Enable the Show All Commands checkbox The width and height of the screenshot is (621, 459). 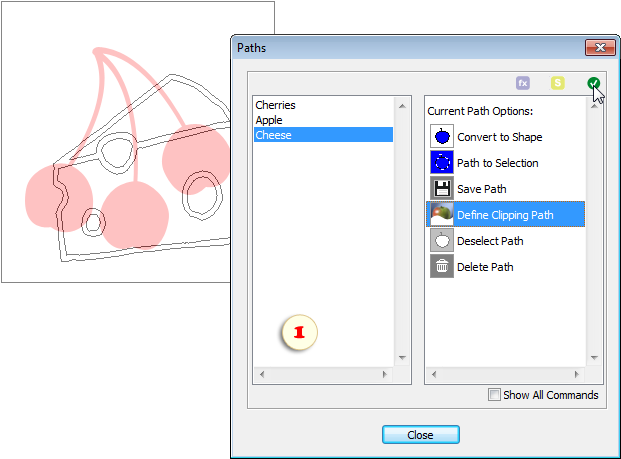[494, 395]
